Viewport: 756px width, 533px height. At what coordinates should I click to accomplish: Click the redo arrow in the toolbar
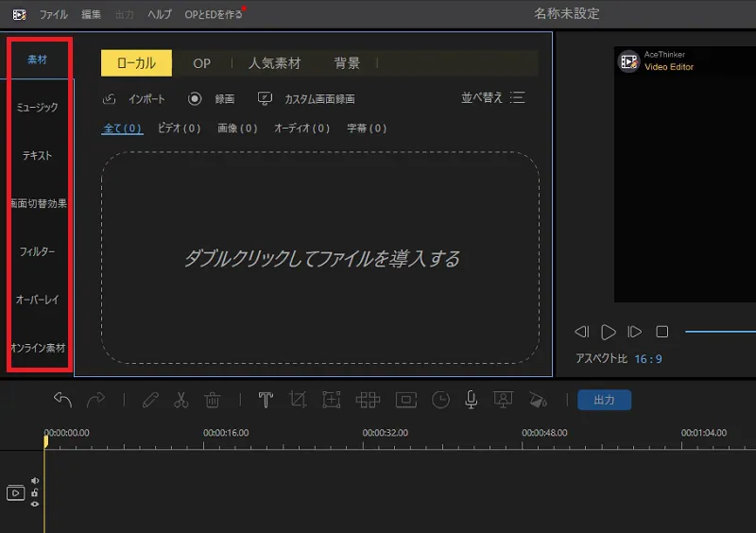(x=95, y=400)
